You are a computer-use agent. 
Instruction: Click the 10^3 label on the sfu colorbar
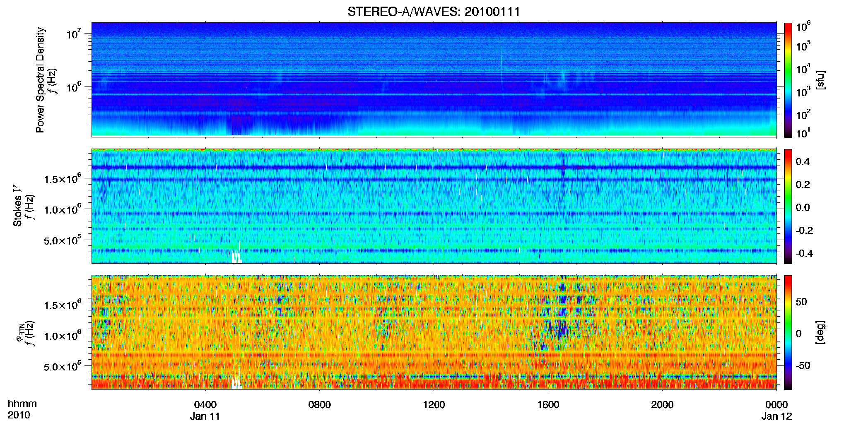pos(803,91)
